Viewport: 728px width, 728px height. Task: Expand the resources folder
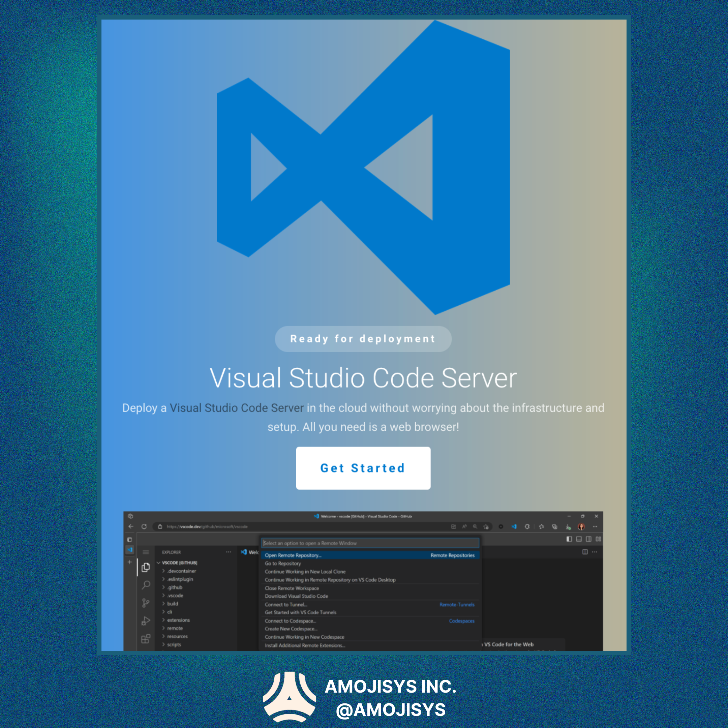tap(177, 636)
